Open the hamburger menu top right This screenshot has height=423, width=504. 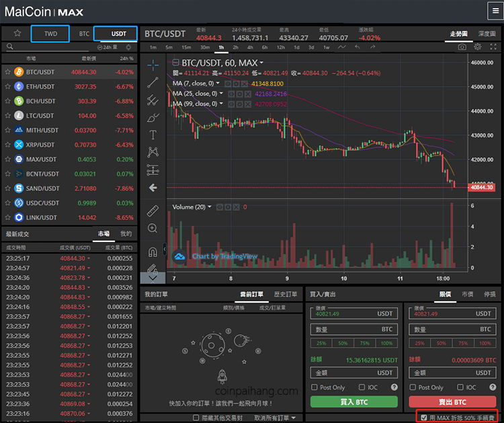pos(495,11)
